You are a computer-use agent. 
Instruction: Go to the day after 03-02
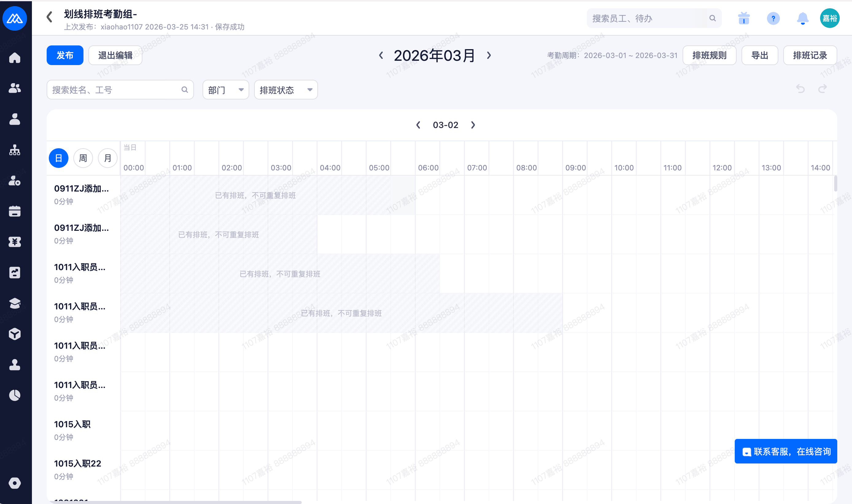point(473,125)
